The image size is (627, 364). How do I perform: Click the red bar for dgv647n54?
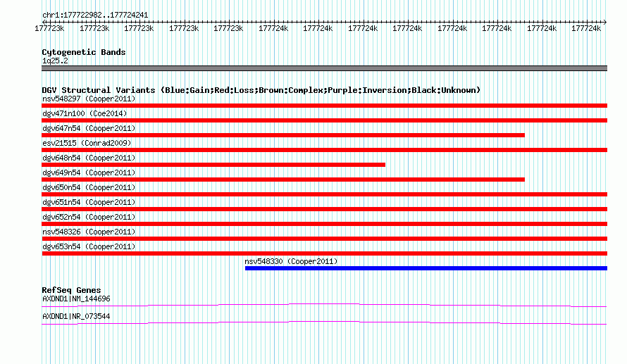pyautogui.click(x=283, y=135)
